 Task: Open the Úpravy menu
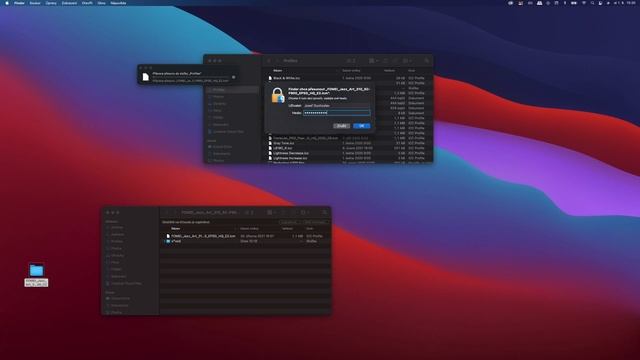[x=51, y=3]
